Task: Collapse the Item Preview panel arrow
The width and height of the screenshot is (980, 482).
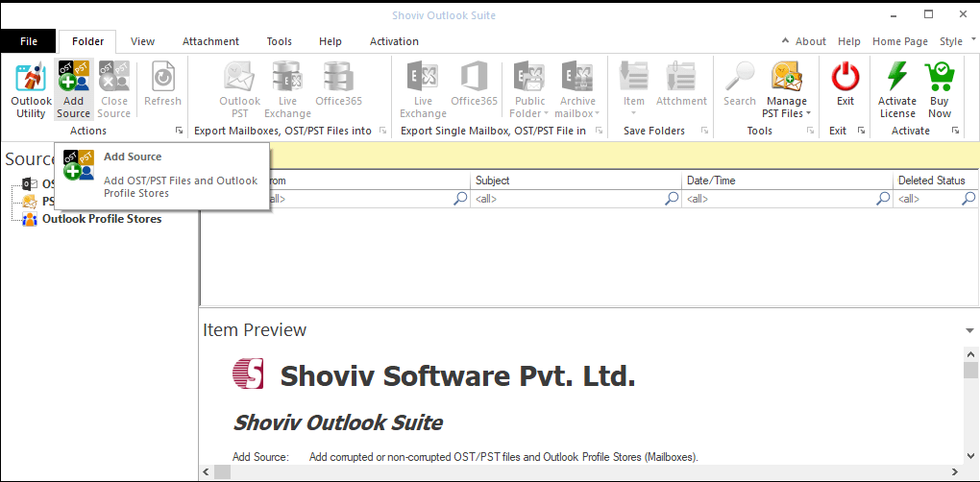Action: 969,330
